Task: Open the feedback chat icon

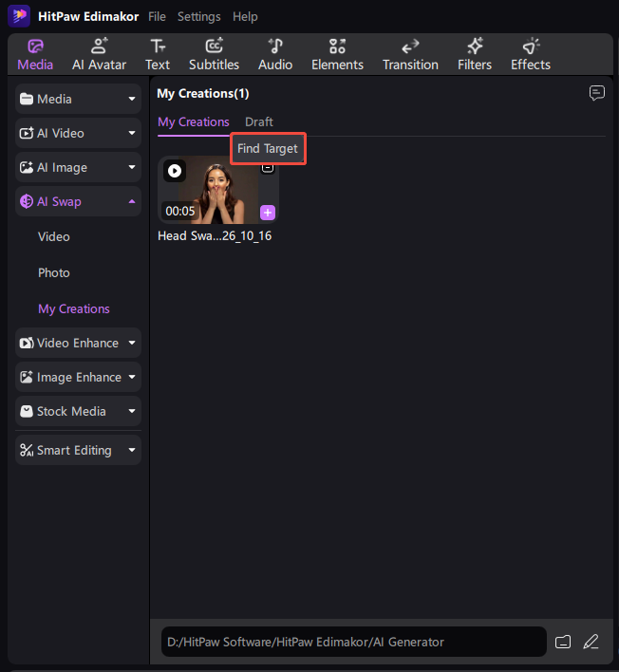Action: [x=597, y=93]
